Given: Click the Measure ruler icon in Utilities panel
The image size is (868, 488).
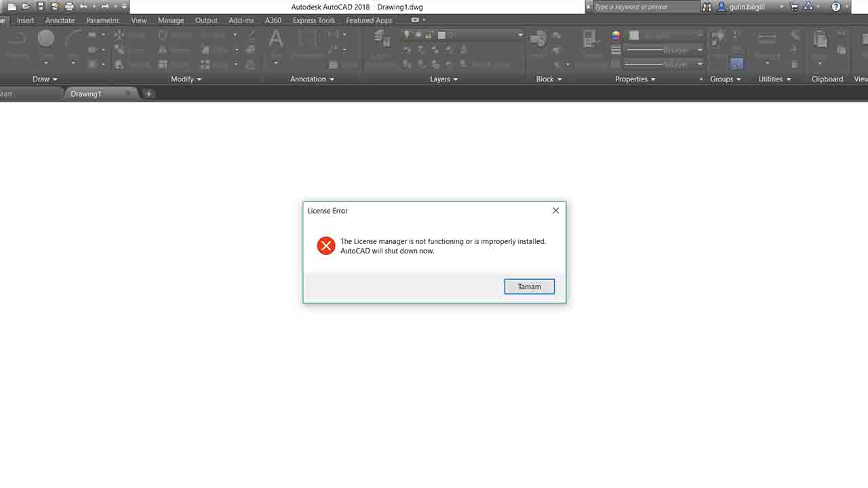Looking at the screenshot, I should pyautogui.click(x=767, y=39).
